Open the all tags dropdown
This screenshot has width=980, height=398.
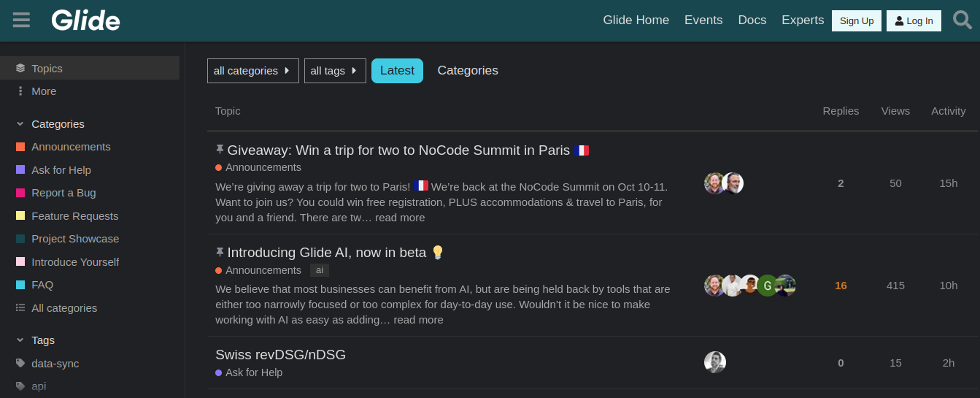pos(335,71)
